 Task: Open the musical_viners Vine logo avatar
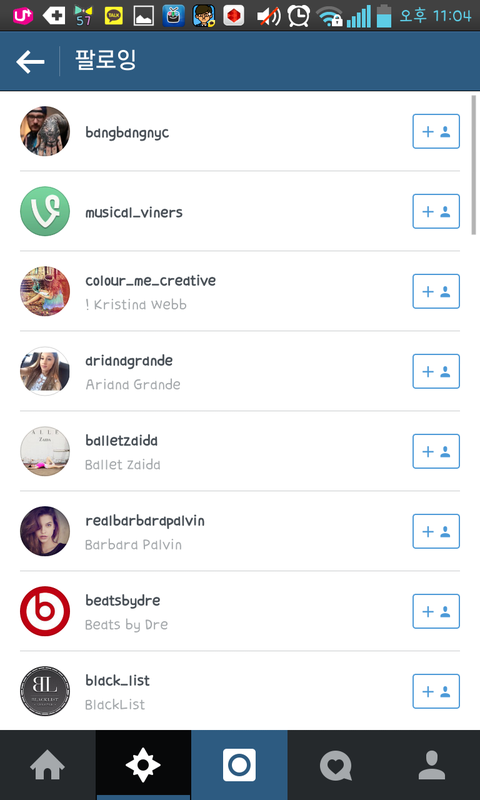pos(45,211)
